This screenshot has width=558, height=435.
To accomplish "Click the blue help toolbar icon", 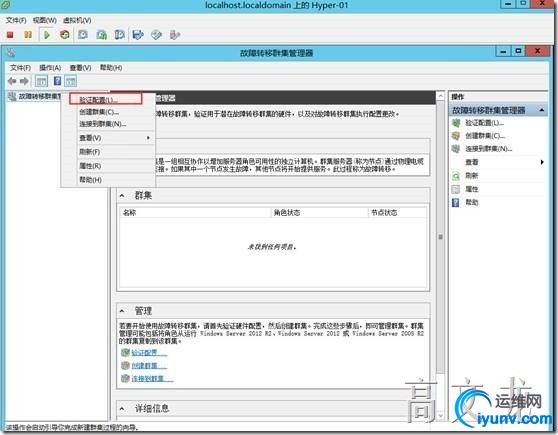I will pyautogui.click(x=57, y=81).
